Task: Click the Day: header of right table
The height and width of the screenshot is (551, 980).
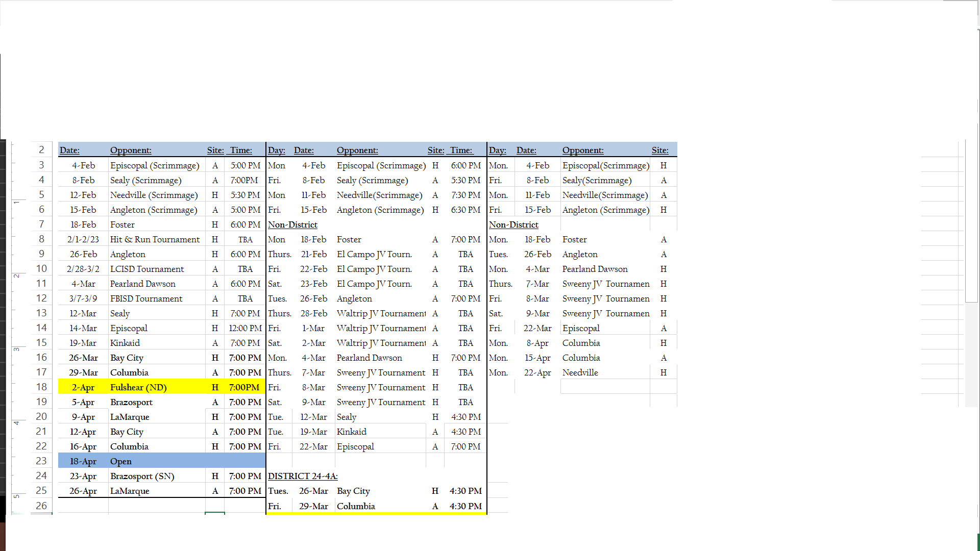Action: coord(497,150)
